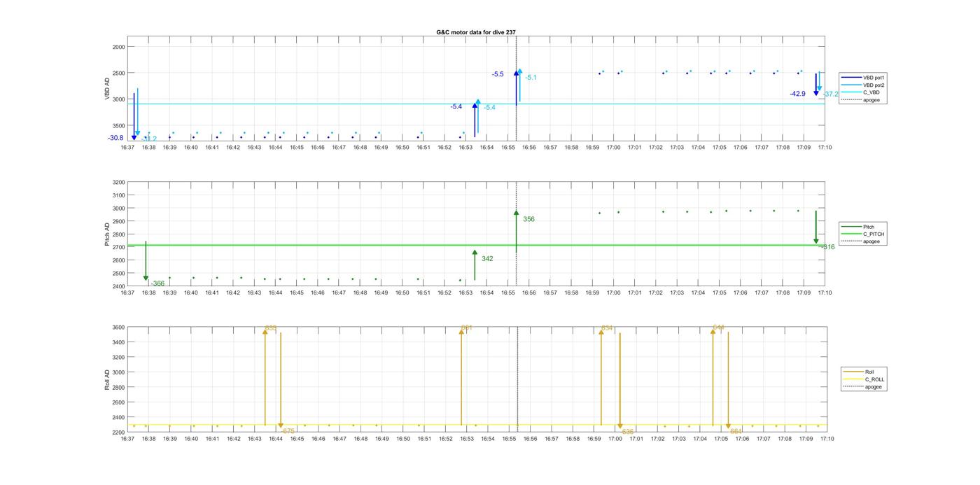Click the -366 pitch annotation
Image resolution: width=980 pixels, height=485 pixels.
(x=157, y=283)
